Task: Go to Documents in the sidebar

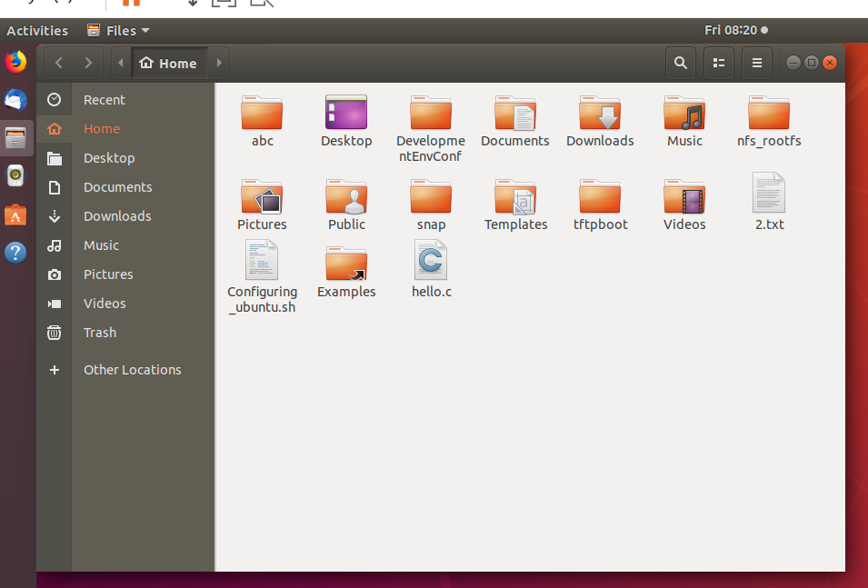Action: (x=125, y=187)
